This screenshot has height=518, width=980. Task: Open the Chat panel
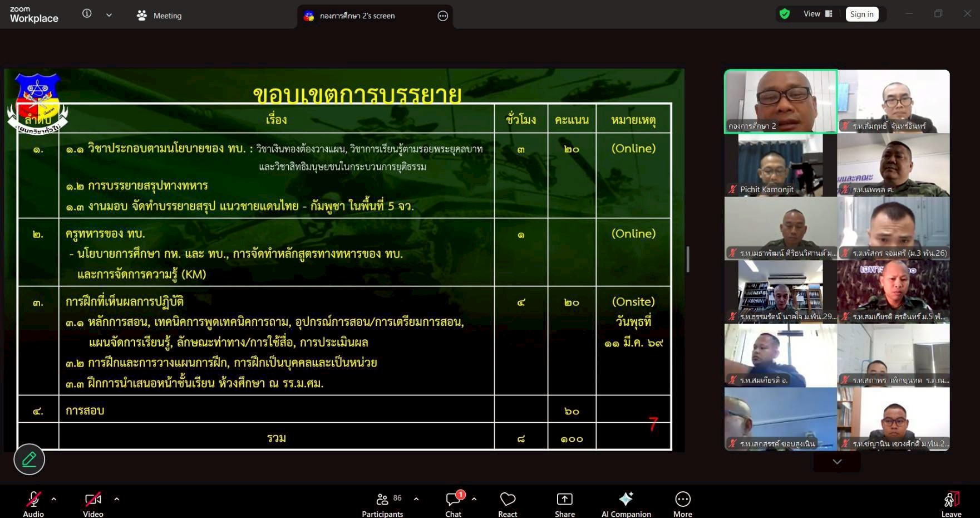(453, 504)
